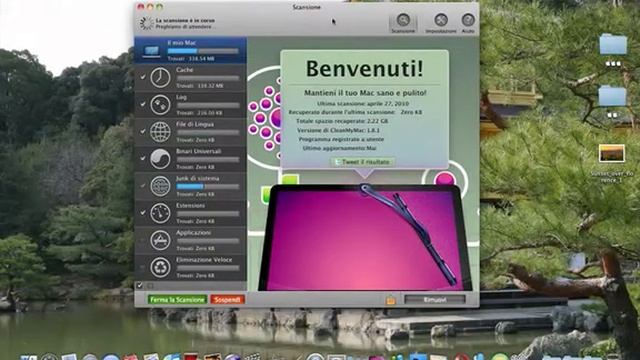Viewport: 640px width, 360px height.
Task: Select the Il mio Mac label
Action: (x=182, y=43)
